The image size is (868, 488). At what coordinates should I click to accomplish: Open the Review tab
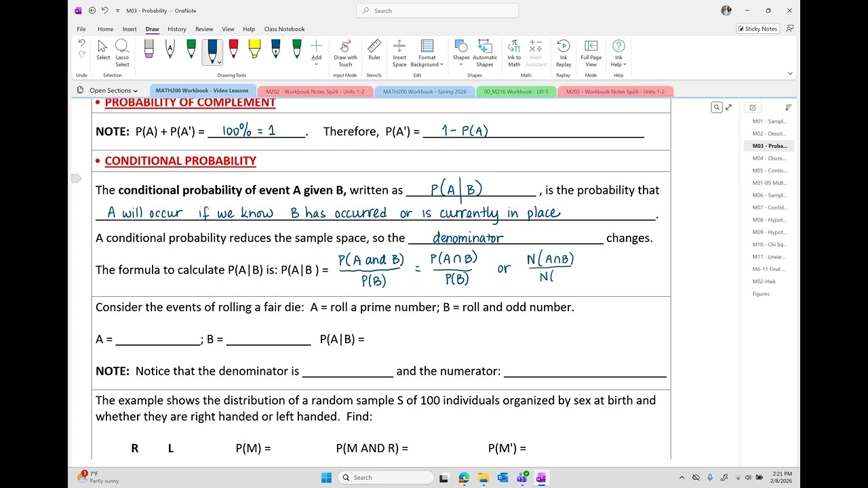pos(204,29)
